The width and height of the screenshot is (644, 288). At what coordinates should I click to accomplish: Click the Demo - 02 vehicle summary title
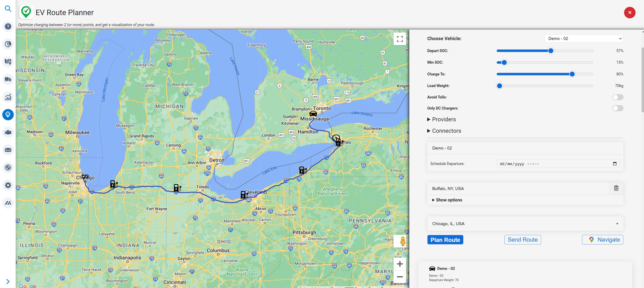coord(446,268)
